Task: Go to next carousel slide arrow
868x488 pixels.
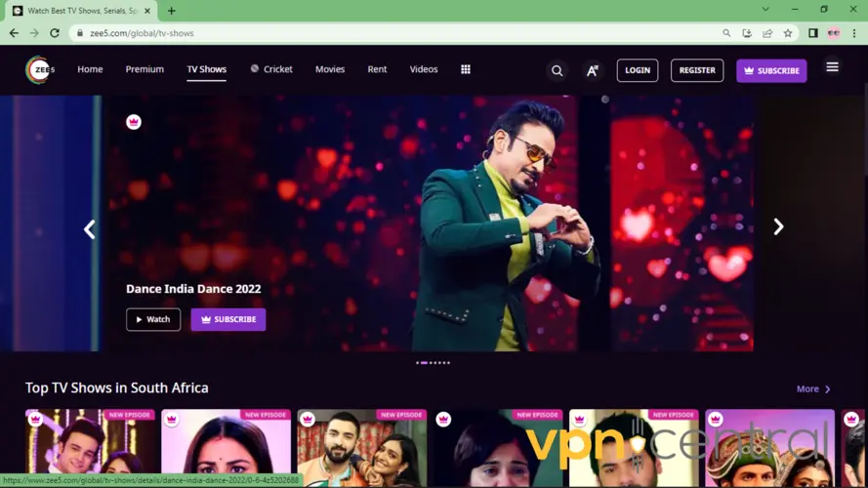Action: pos(778,226)
